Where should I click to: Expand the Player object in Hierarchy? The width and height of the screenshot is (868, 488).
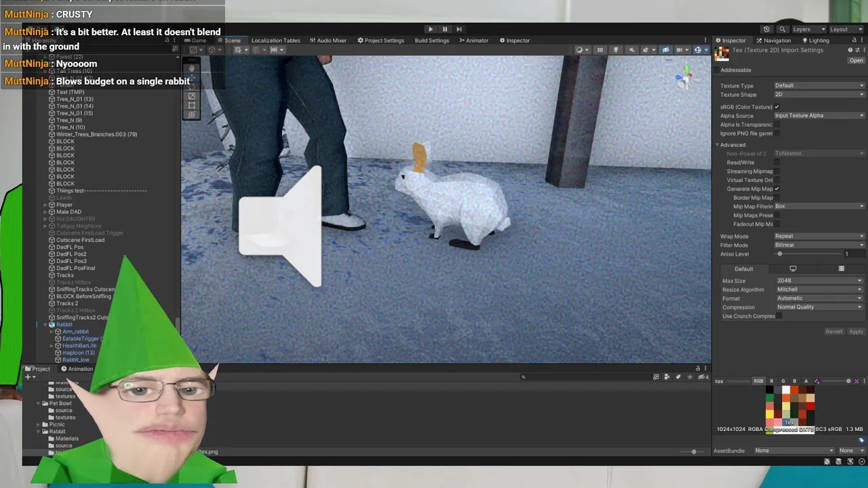(x=45, y=205)
